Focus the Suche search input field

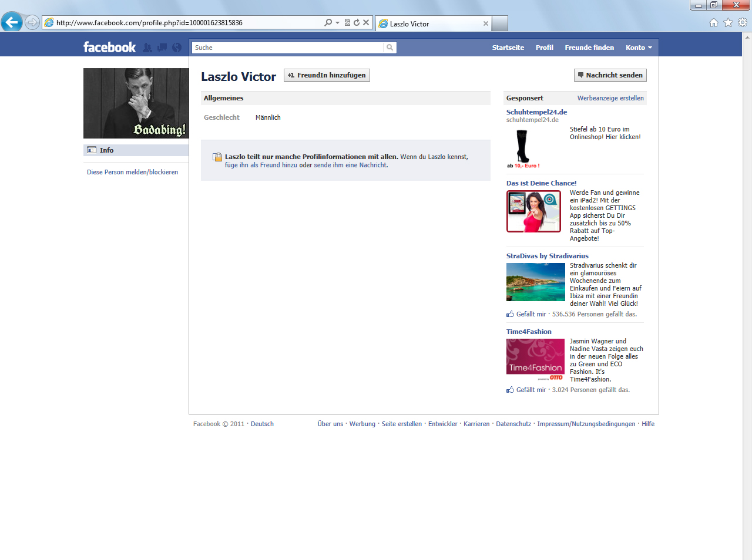[287, 48]
